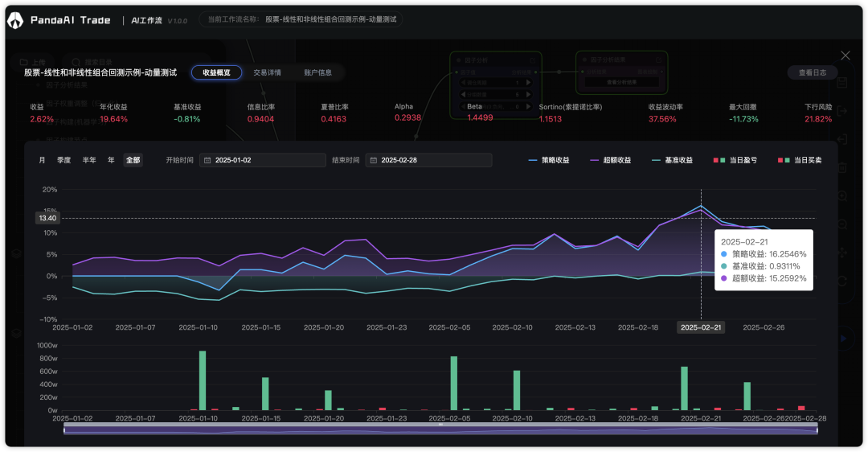Select the 收益概览 tab
The height and width of the screenshot is (452, 868).
pos(216,72)
